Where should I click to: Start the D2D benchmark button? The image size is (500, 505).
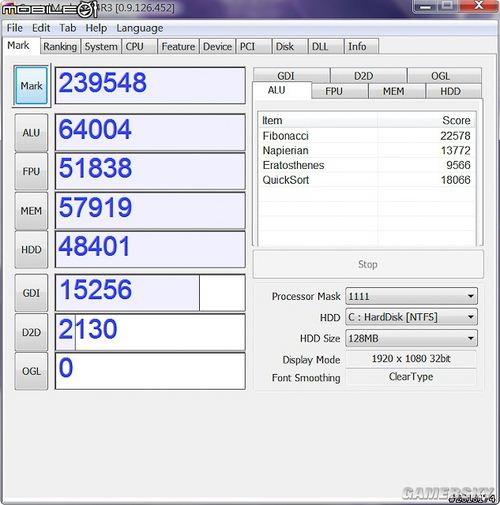(x=31, y=332)
